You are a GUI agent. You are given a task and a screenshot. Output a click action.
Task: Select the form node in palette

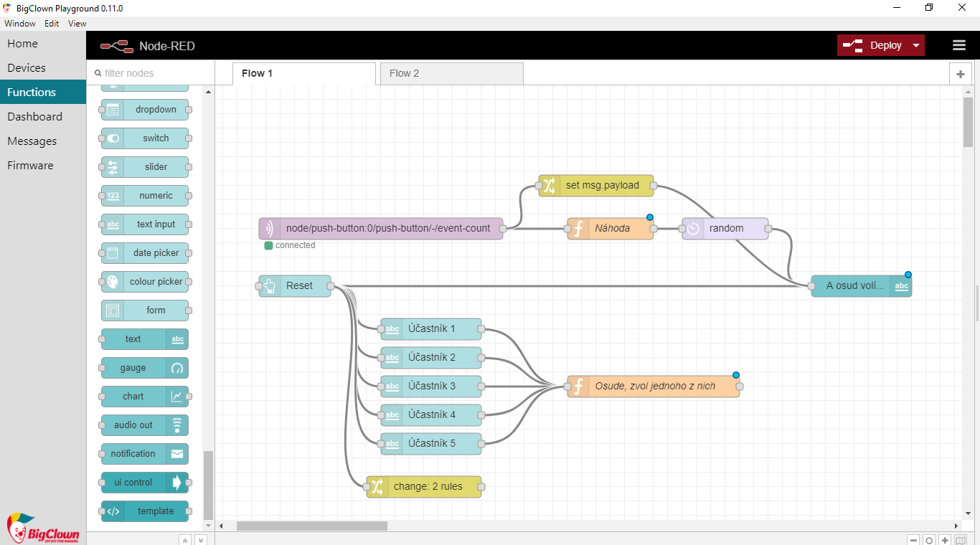click(145, 311)
